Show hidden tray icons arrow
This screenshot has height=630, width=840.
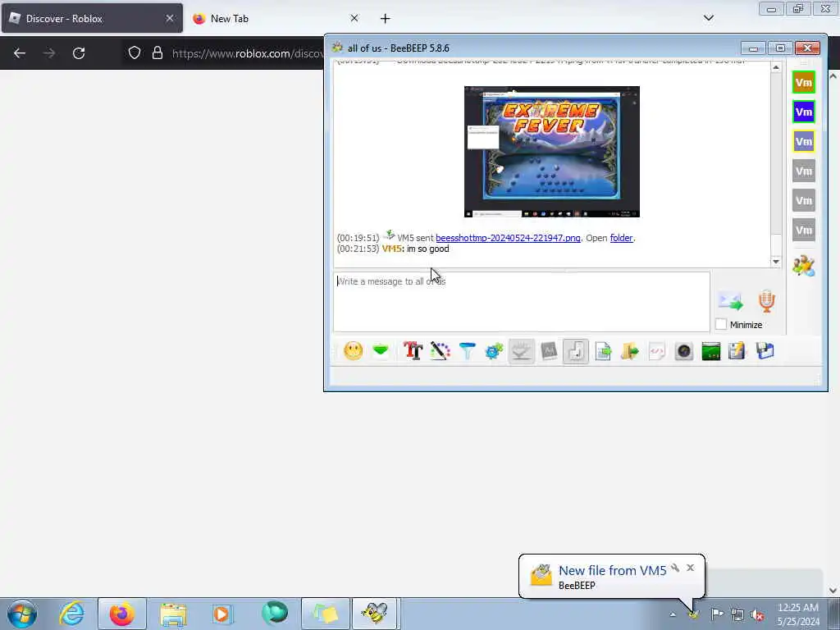tap(673, 614)
